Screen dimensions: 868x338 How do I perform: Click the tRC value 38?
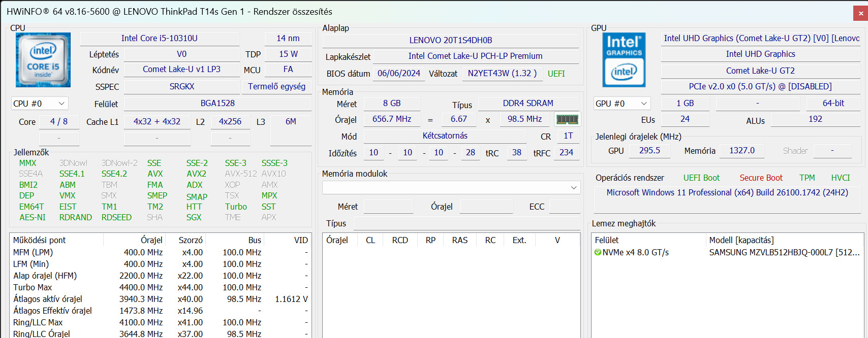coord(517,153)
